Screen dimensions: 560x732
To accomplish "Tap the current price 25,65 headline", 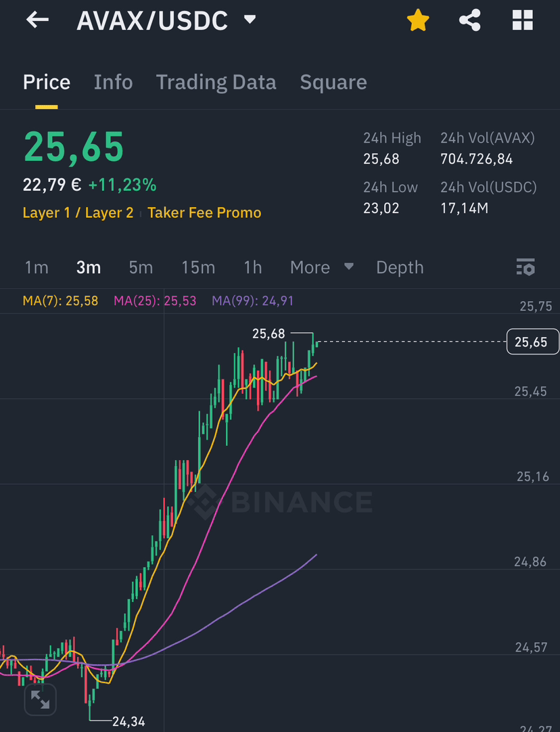I will [74, 147].
